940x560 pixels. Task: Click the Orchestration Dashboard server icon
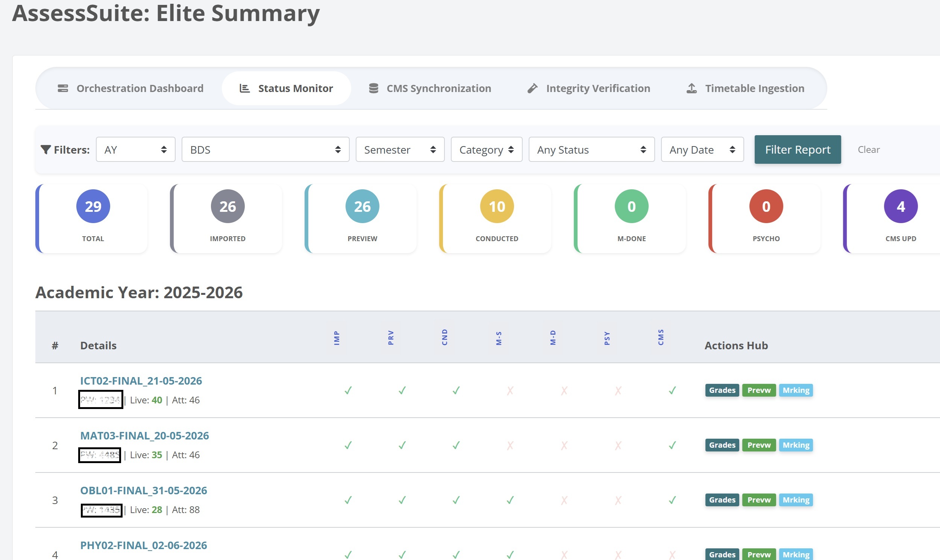coord(63,88)
